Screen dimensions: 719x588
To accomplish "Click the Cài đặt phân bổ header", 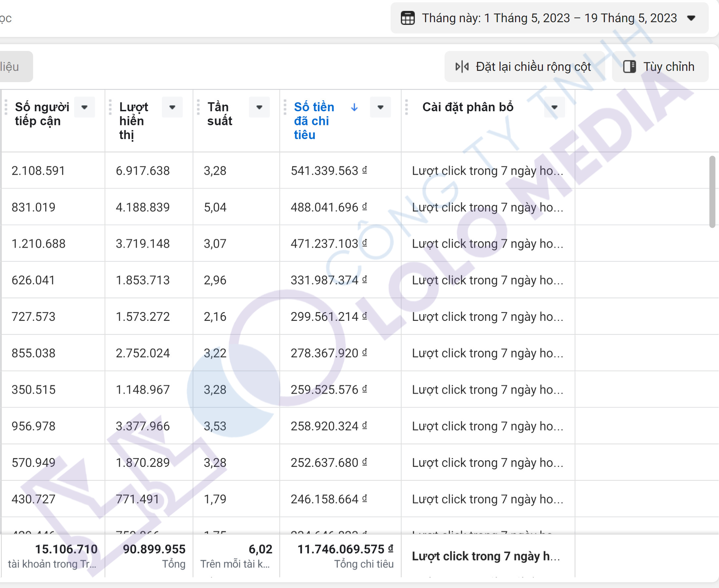I will pyautogui.click(x=468, y=107).
